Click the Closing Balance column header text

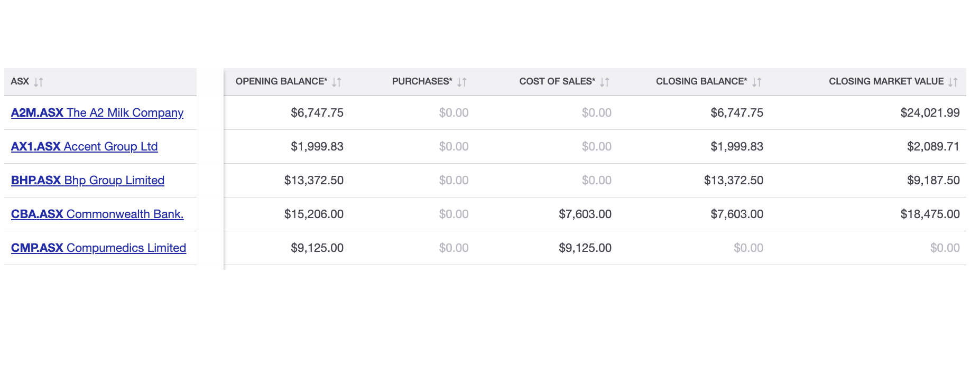[x=701, y=81]
